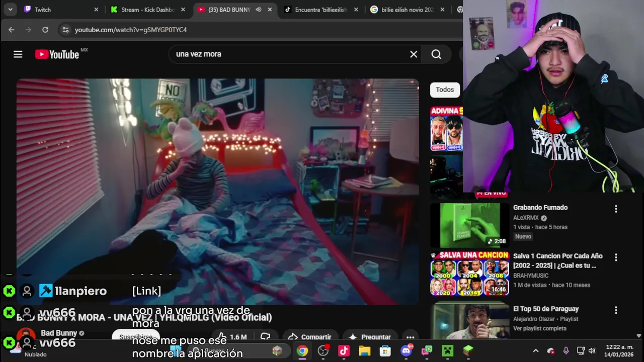Viewport: 644px width, 362px height.
Task: Open TikTok app in taskbar
Action: (x=344, y=351)
